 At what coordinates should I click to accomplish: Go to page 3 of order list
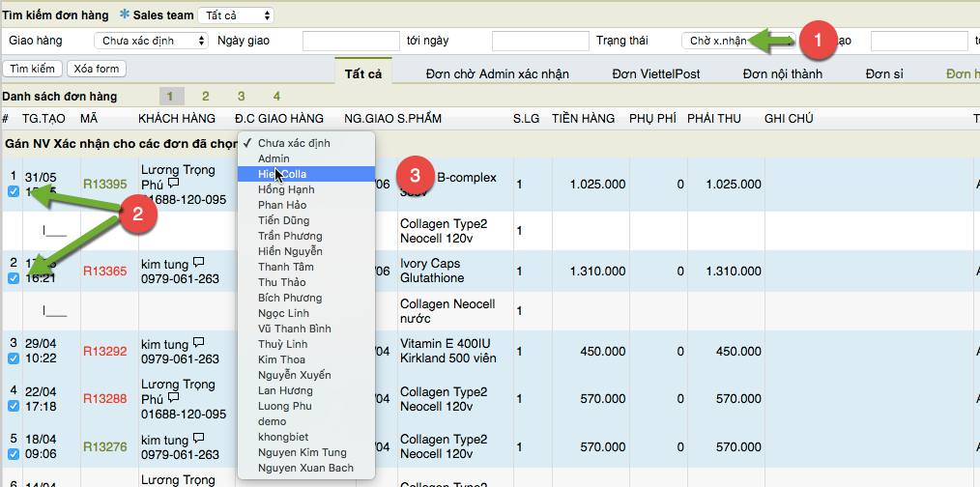(x=241, y=96)
